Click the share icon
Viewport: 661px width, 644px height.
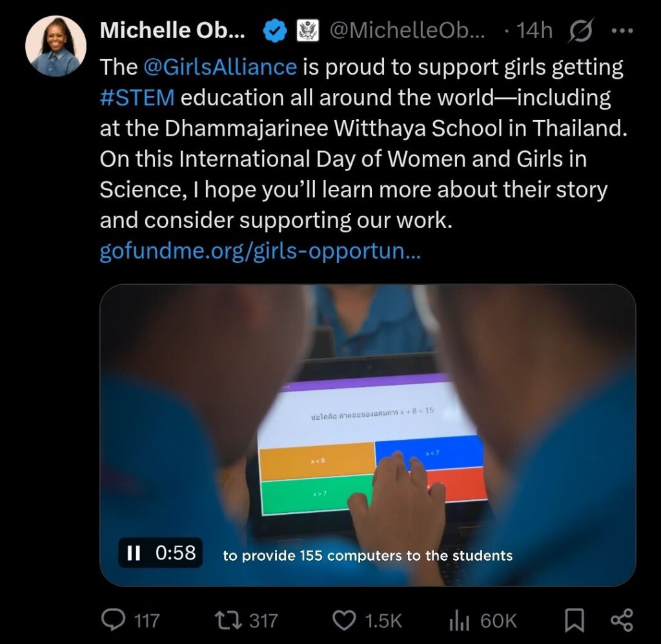pyautogui.click(x=621, y=620)
